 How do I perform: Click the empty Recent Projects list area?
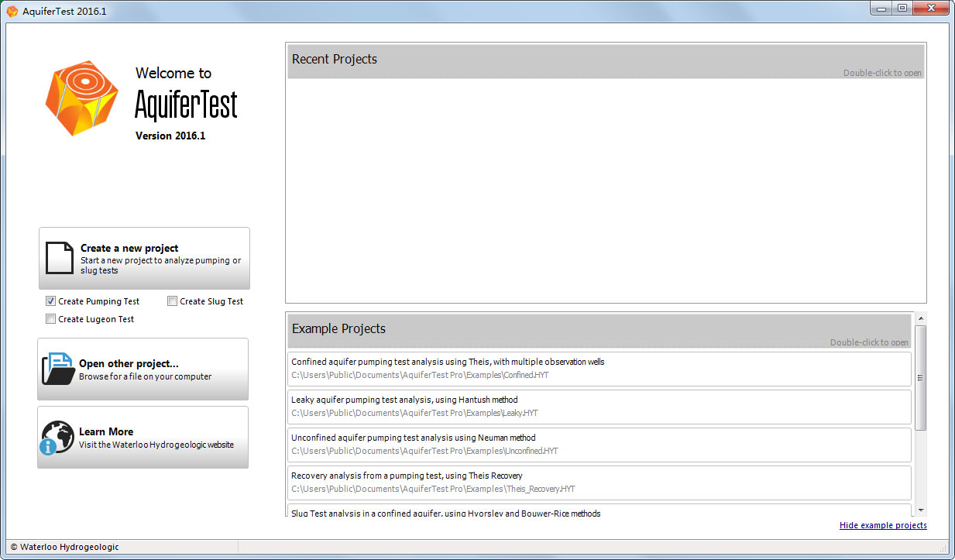point(606,190)
